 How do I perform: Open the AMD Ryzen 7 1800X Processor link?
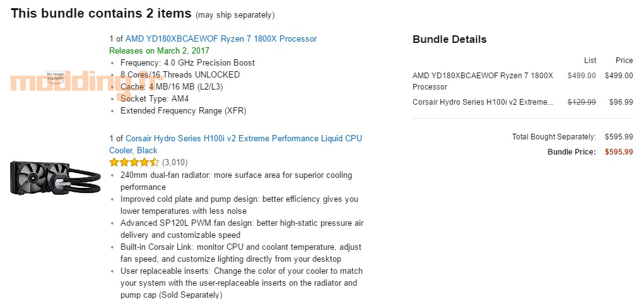pyautogui.click(x=221, y=39)
